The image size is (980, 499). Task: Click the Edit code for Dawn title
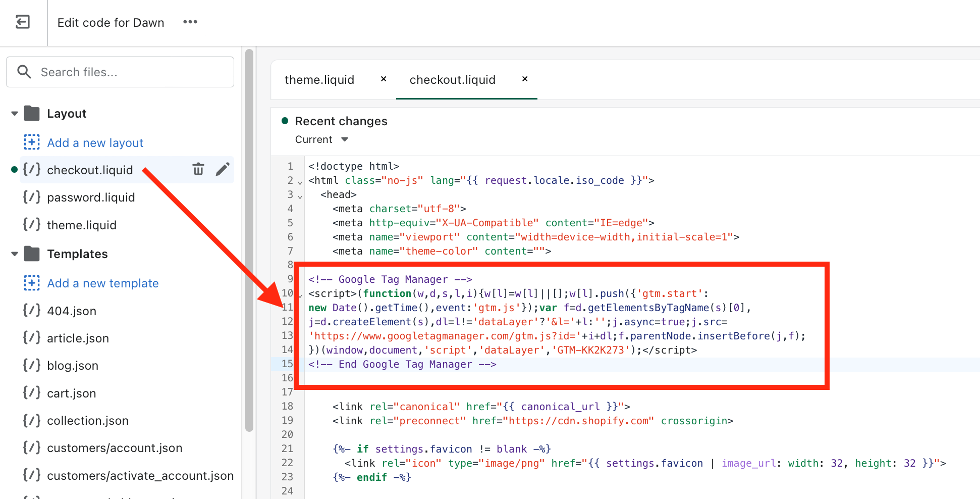pyautogui.click(x=111, y=23)
